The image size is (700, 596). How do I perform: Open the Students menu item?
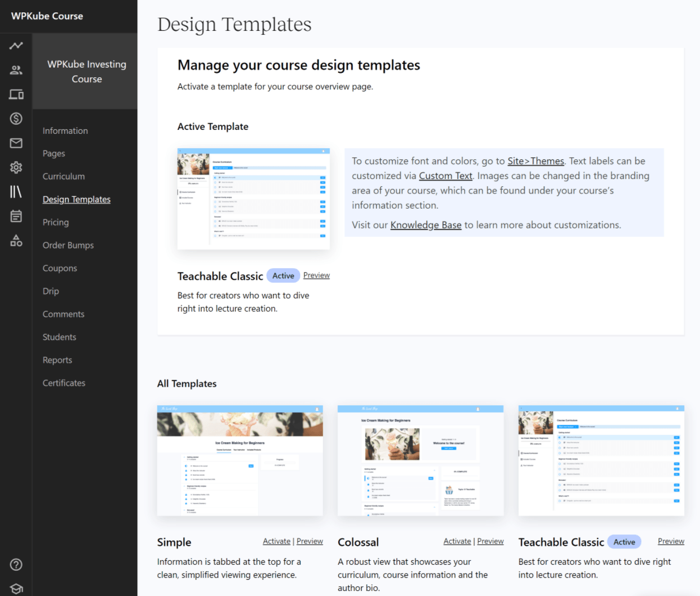point(59,337)
